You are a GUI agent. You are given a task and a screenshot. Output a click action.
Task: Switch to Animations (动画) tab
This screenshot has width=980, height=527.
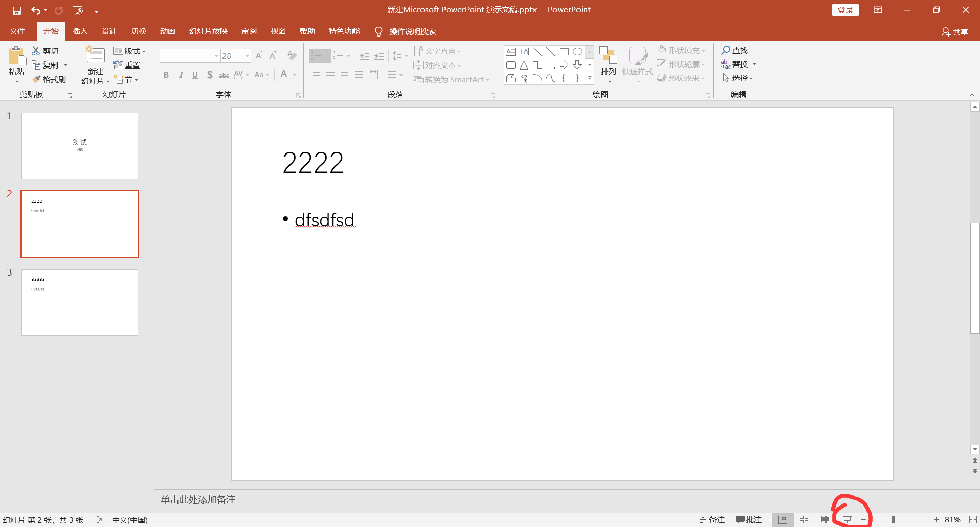click(168, 31)
